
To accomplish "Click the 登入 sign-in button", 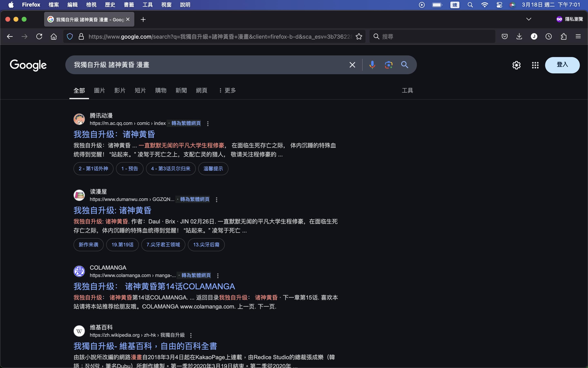I will click(x=562, y=65).
